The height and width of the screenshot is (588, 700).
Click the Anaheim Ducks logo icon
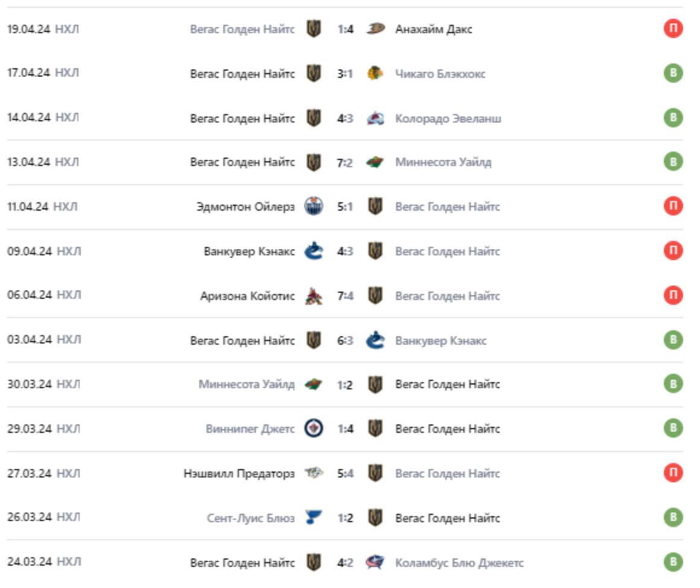[375, 29]
